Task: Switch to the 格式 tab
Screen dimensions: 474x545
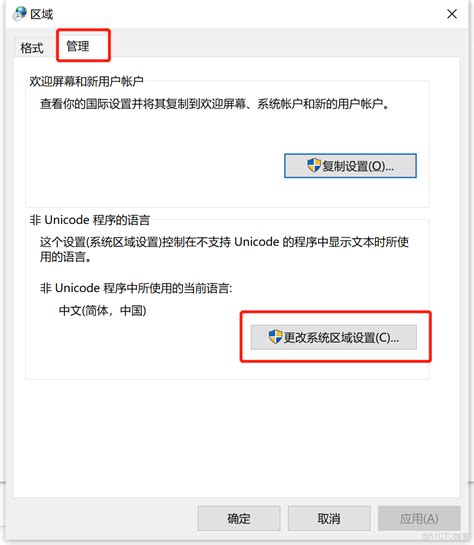Action: point(32,48)
